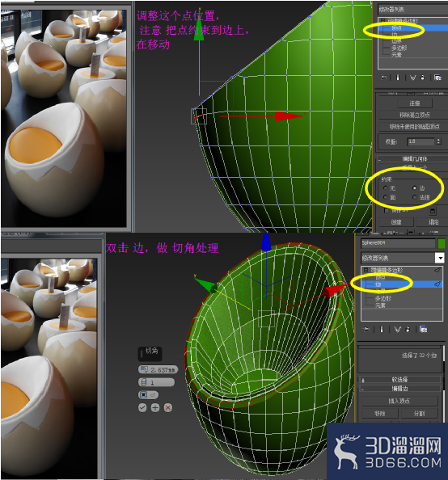The width and height of the screenshot is (448, 480).
Task: Click the green Y-axis arrow of the upper gizmo
Action: coord(199,30)
